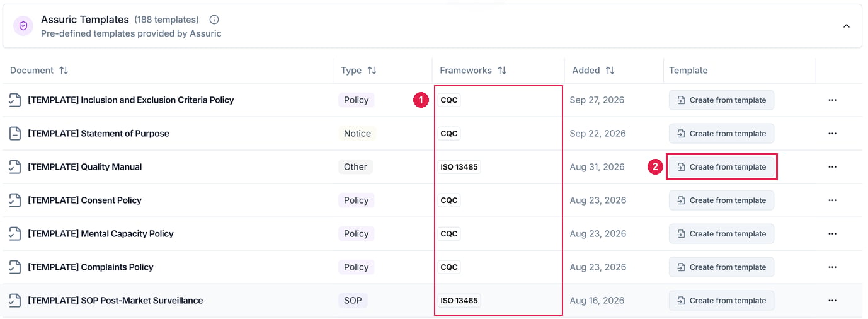Image resolution: width=868 pixels, height=319 pixels.
Task: Click Policy badge on Consent Policy row
Action: (356, 200)
